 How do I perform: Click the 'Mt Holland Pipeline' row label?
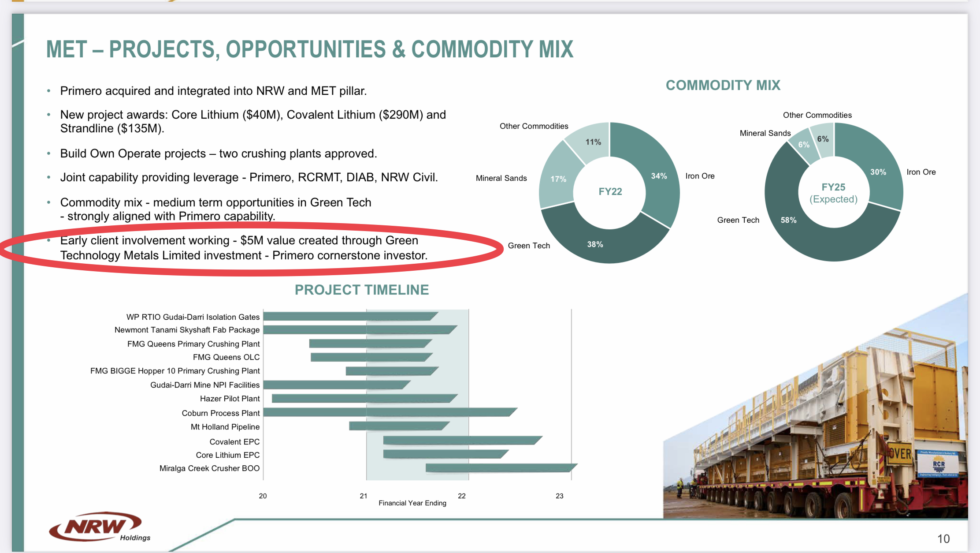[225, 427]
